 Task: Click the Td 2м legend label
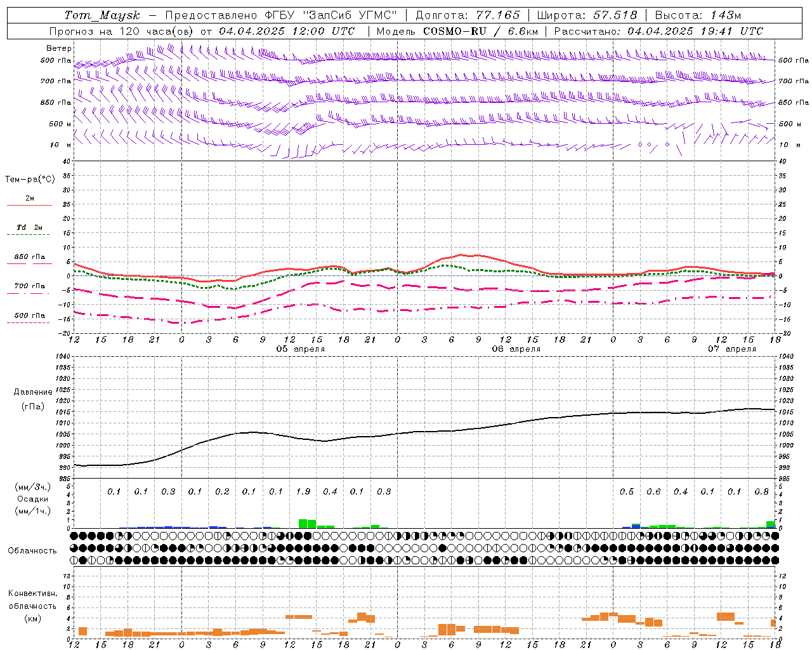point(29,227)
